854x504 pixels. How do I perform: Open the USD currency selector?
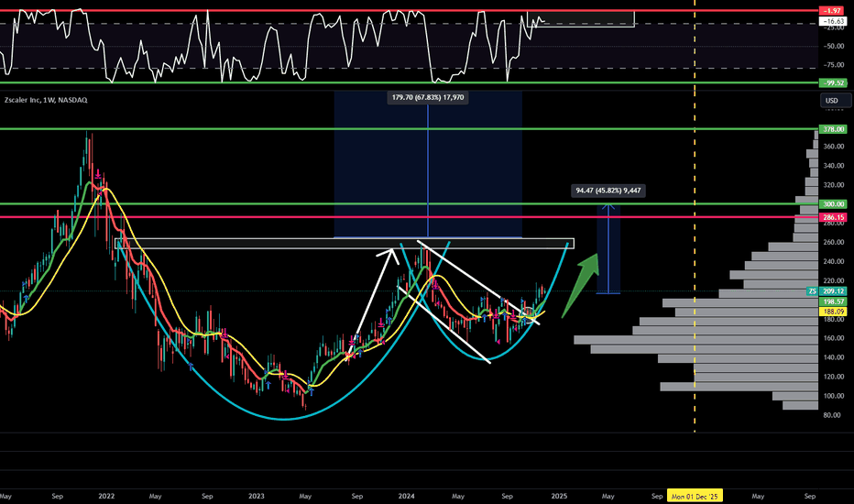coord(835,100)
